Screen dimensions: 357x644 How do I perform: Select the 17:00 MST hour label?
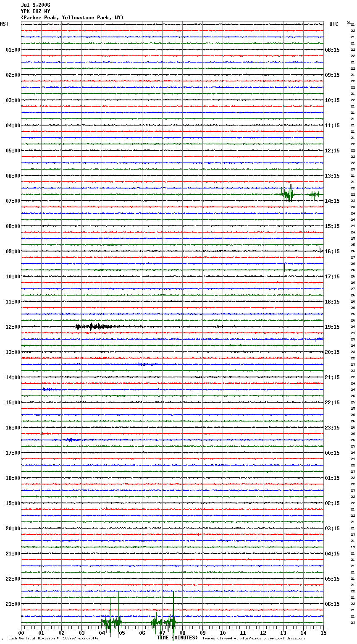(13, 453)
